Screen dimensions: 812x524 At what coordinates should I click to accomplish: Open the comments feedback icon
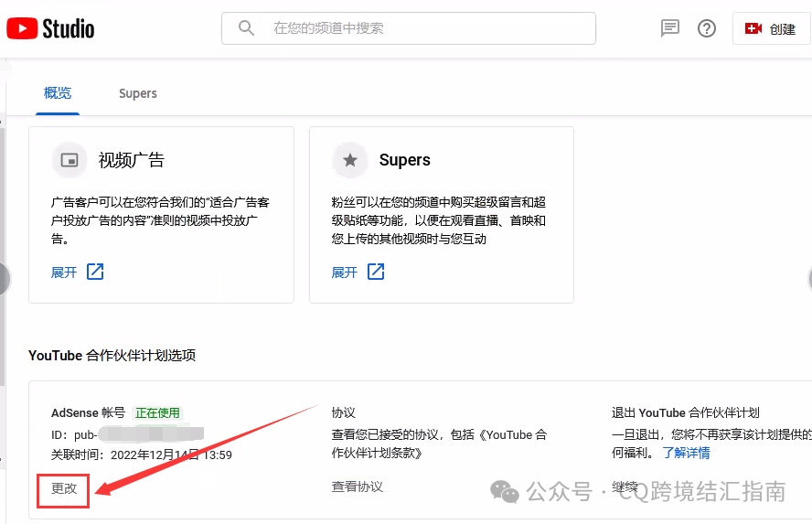coord(669,28)
